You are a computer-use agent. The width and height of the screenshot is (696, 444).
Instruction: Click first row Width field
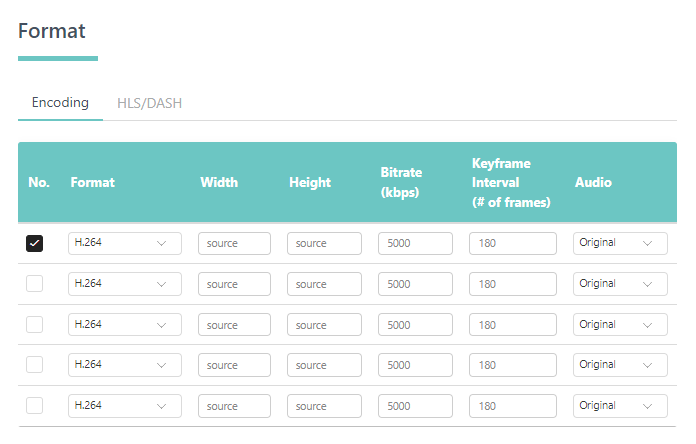[234, 243]
